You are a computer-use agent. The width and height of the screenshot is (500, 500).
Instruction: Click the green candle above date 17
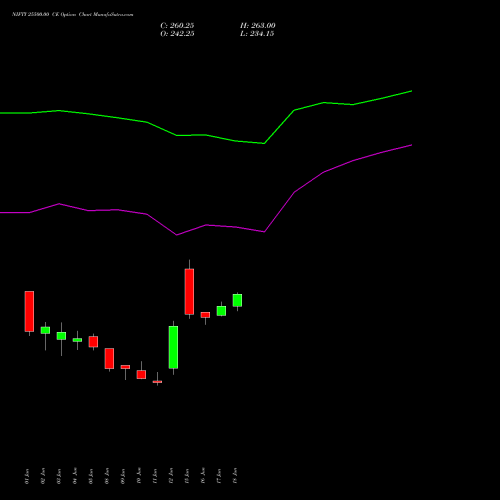pyautogui.click(x=221, y=311)
